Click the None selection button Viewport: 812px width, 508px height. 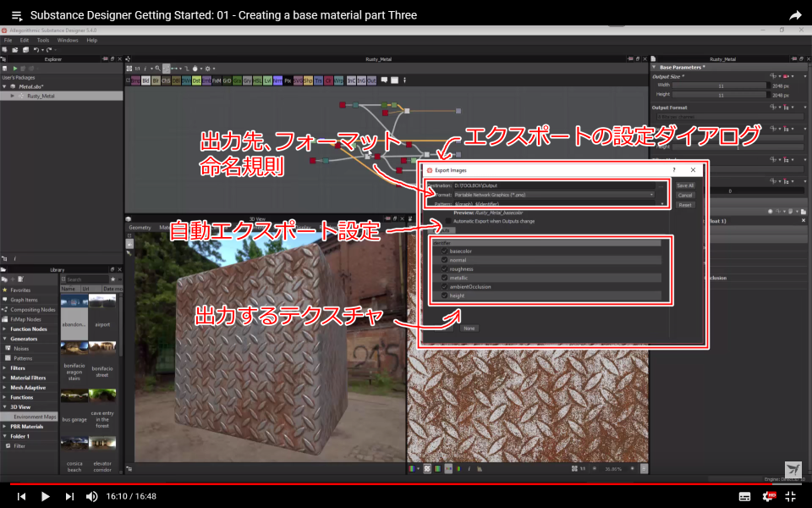click(x=469, y=329)
